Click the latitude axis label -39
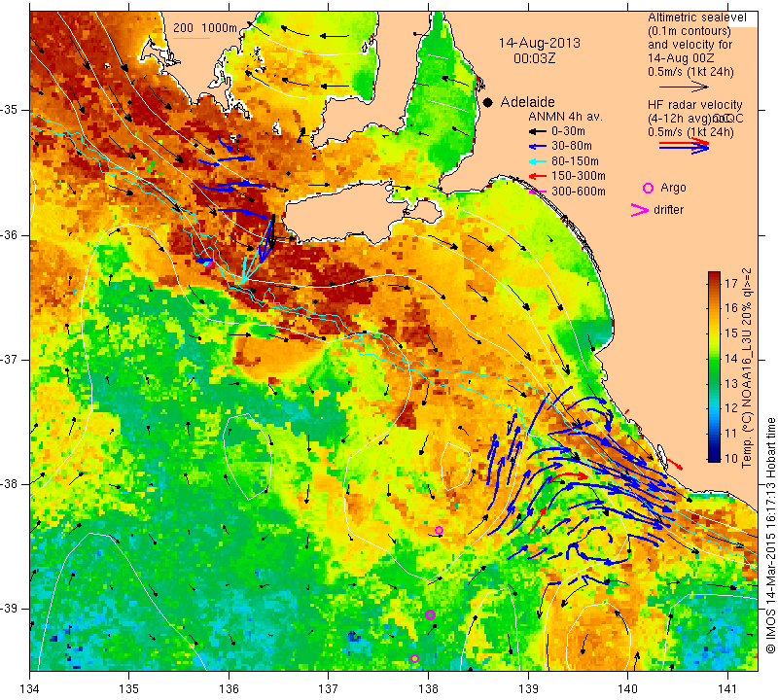This screenshot has width=778, height=700. click(x=9, y=609)
